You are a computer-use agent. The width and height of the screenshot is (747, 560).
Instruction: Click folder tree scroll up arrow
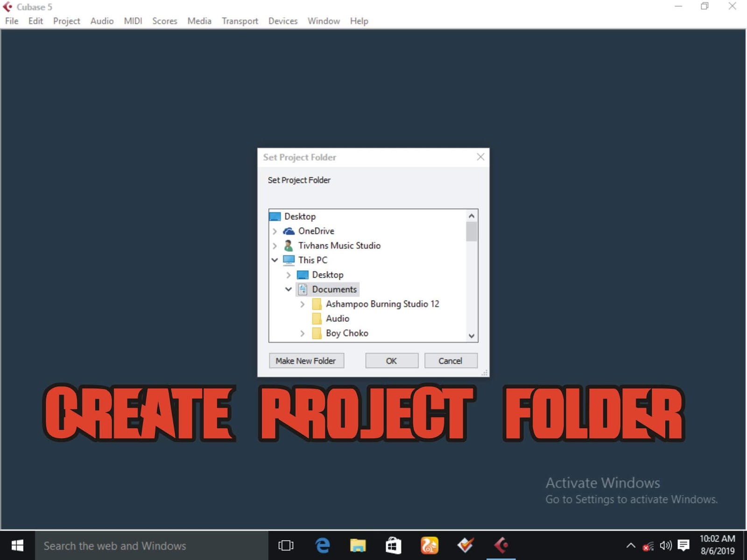click(x=472, y=216)
